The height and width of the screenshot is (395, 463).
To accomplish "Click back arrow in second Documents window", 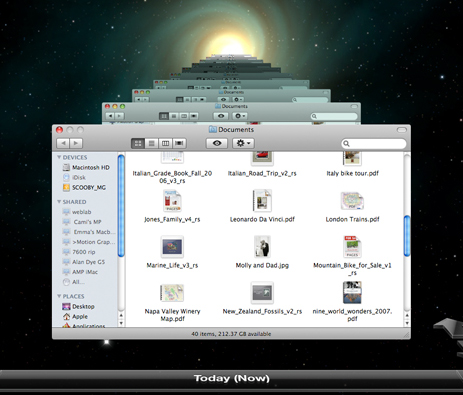I will tap(110, 116).
